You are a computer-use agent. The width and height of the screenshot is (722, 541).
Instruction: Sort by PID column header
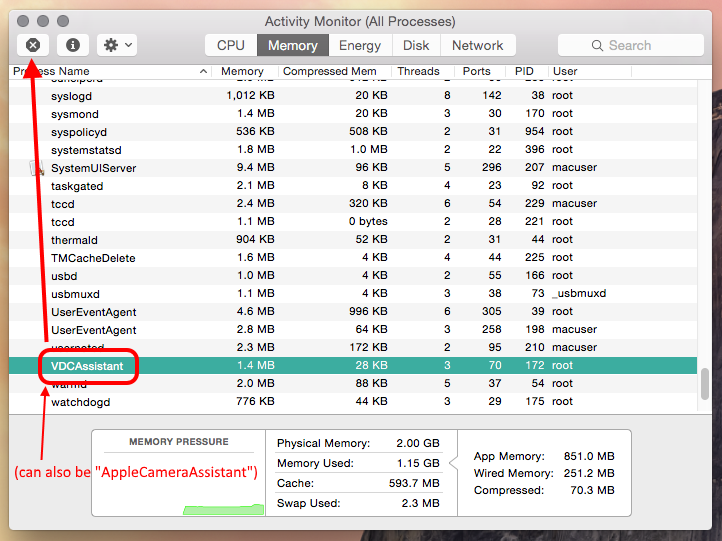(524, 71)
